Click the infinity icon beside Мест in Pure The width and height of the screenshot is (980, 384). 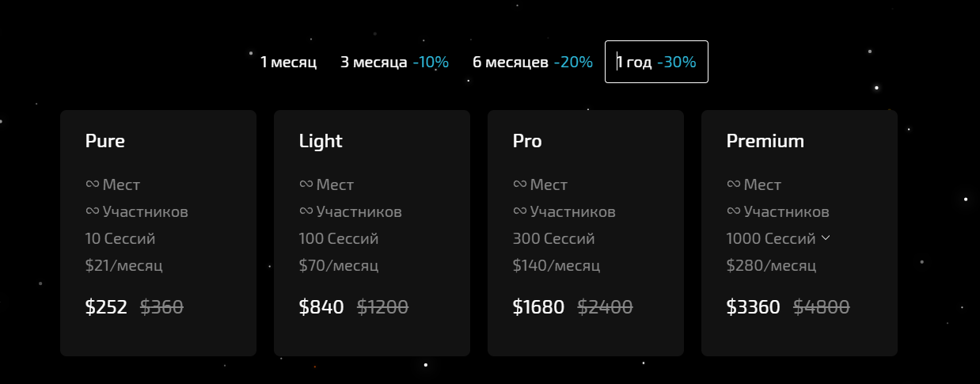92,184
